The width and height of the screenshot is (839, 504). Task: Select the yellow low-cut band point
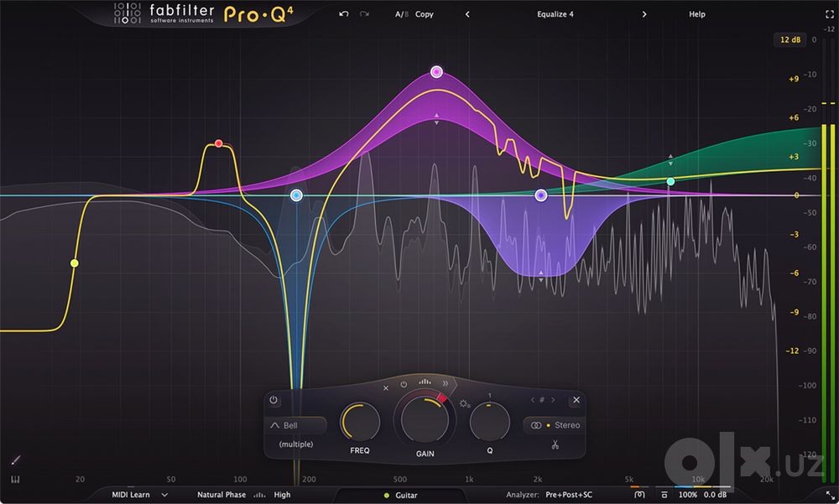75,263
